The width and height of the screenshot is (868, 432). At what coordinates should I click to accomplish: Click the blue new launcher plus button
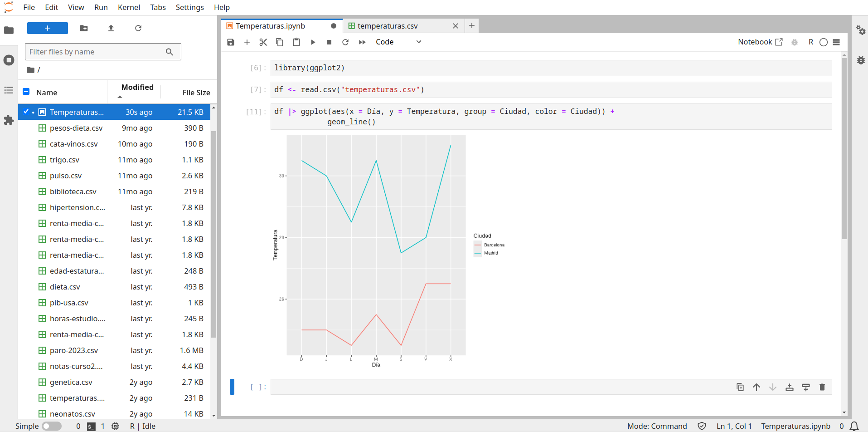pos(47,28)
